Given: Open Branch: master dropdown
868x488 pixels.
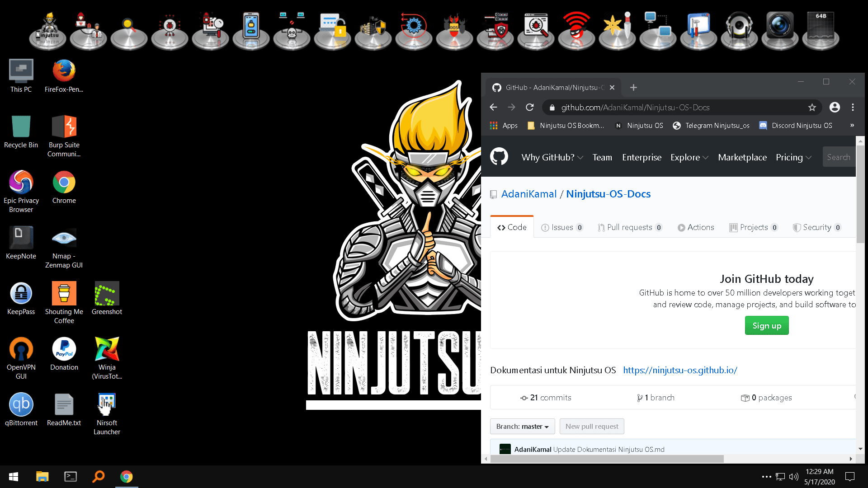Looking at the screenshot, I should coord(522,426).
